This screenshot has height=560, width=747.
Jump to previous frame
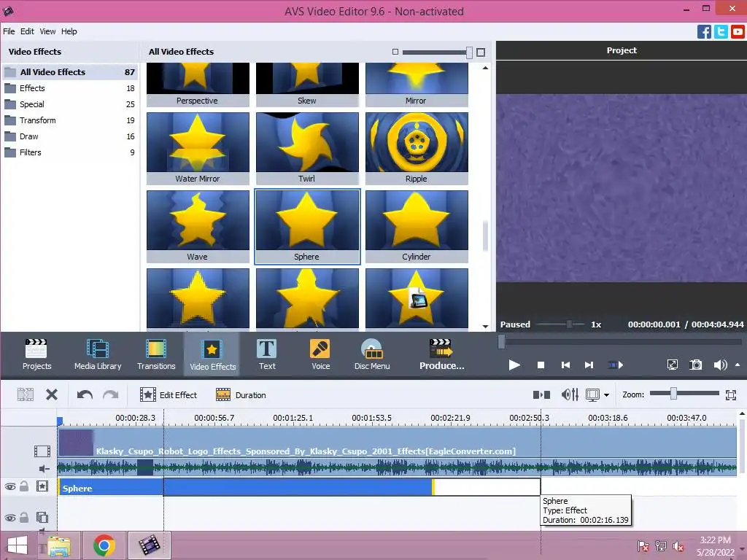pyautogui.click(x=565, y=365)
